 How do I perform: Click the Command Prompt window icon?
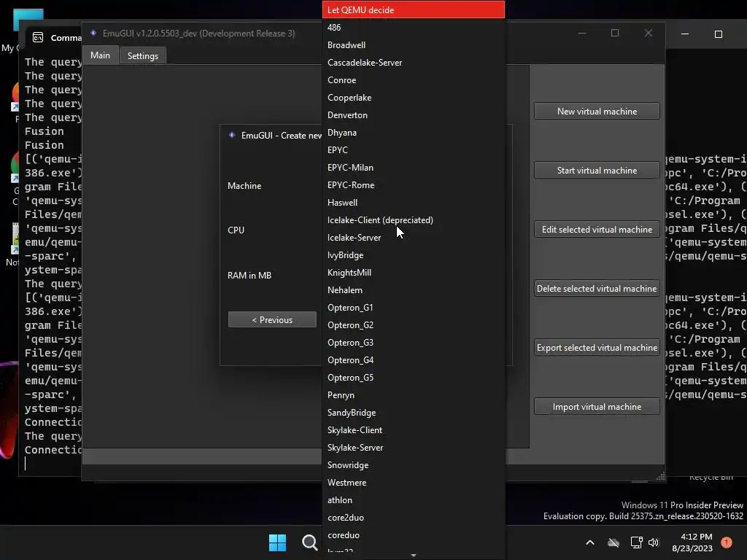38,37
